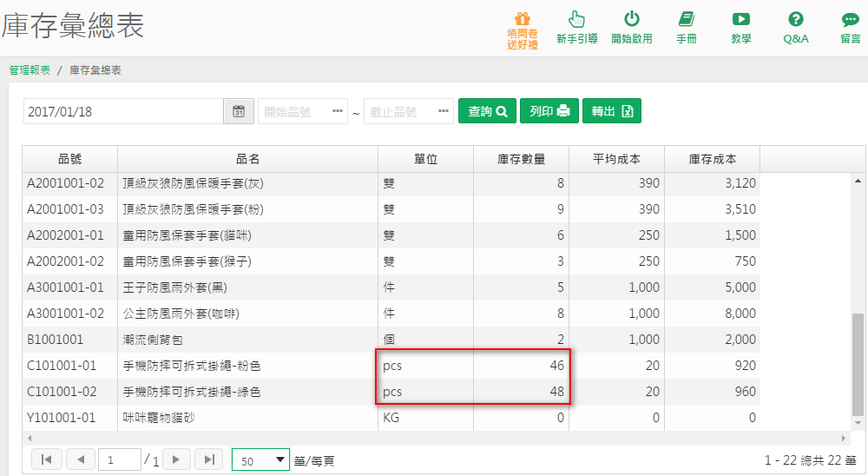Image resolution: width=868 pixels, height=476 pixels.
Task: Click product name 頂級灰狼防風保暖手套(粉)
Action: (194, 209)
